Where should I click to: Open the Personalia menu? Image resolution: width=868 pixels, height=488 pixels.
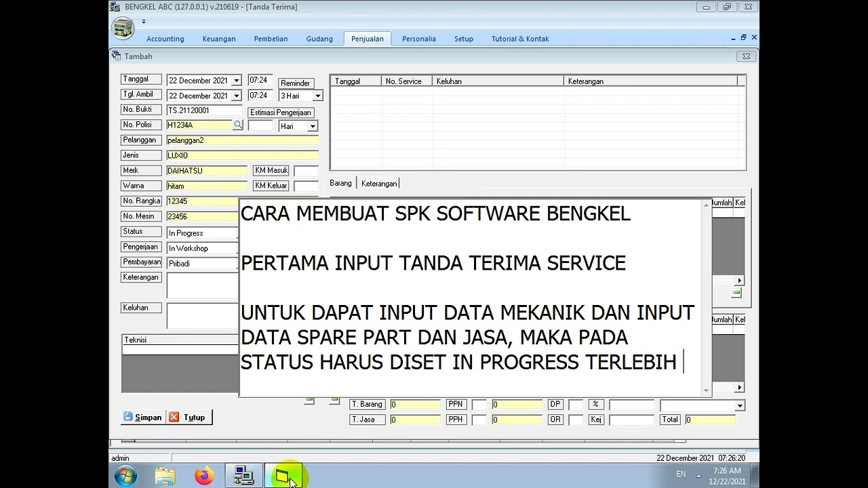click(419, 39)
